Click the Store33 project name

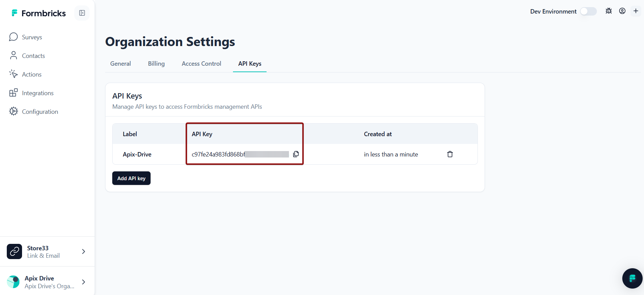click(38, 248)
